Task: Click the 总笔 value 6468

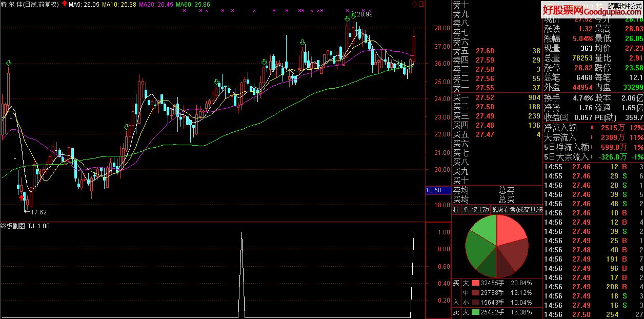Action: tap(583, 77)
